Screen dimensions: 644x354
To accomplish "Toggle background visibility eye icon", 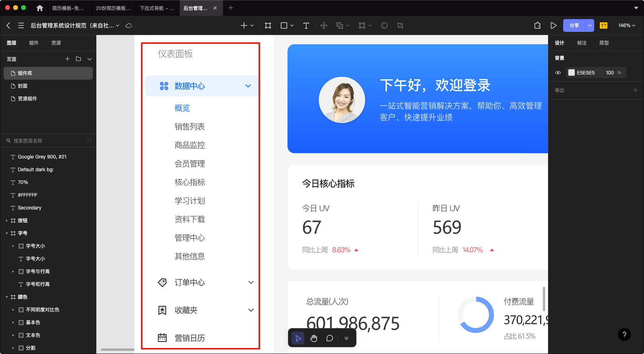I will [x=558, y=72].
